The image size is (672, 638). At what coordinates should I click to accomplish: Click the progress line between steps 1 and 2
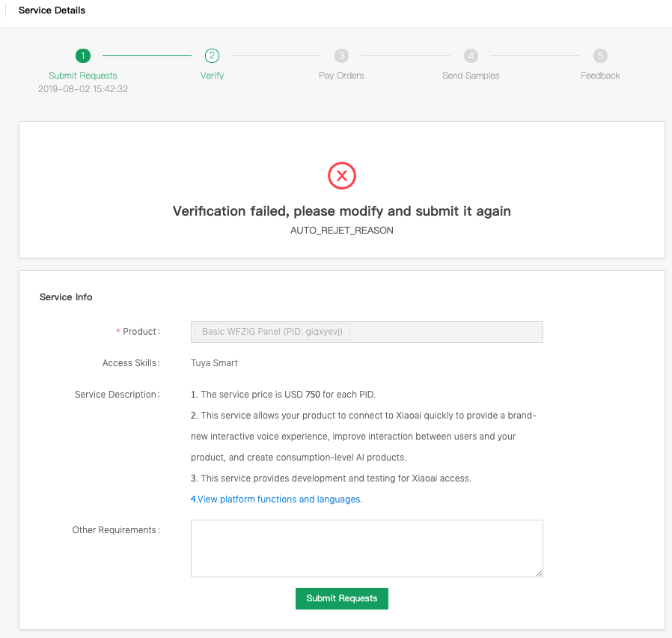tap(147, 55)
